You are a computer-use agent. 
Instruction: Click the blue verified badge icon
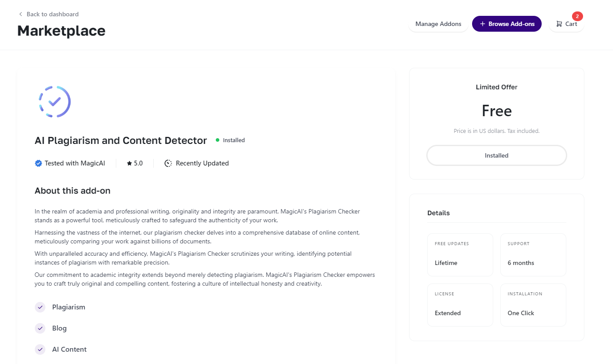tap(38, 163)
